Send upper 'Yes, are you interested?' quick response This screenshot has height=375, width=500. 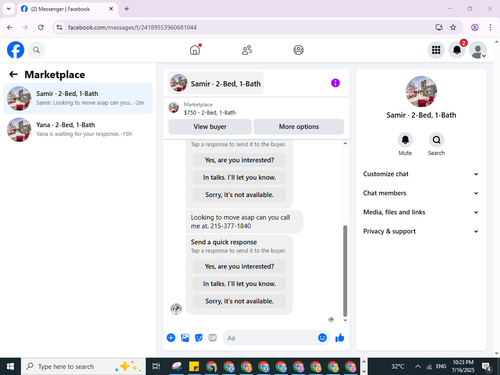(239, 160)
